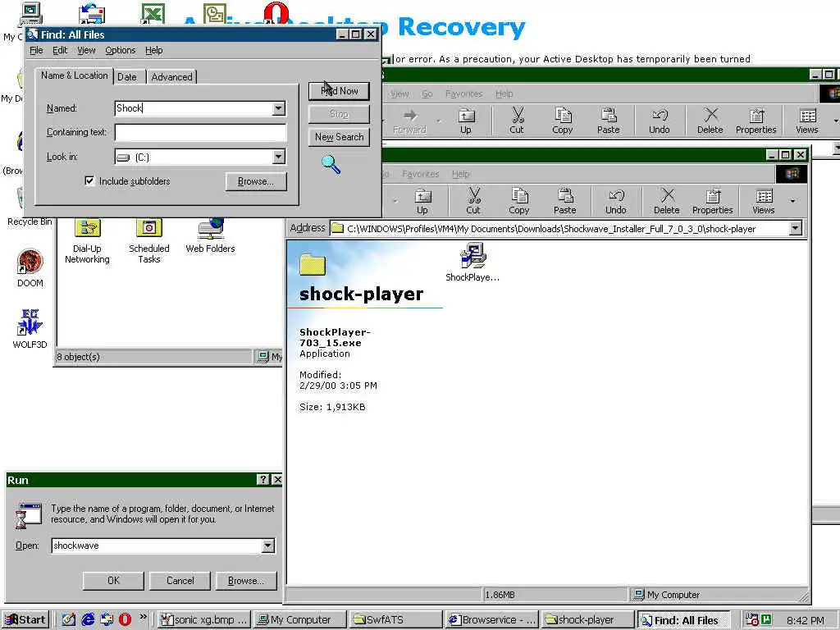This screenshot has height=630, width=840.
Task: Open the Options menu in Find window
Action: tap(121, 50)
